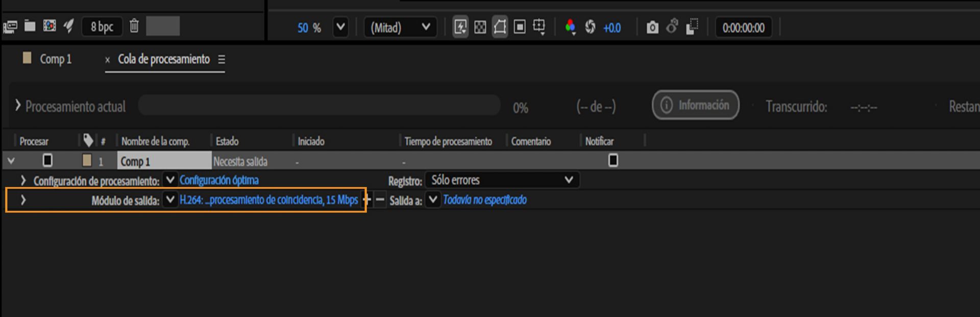Open the Registro Sólo errores dropdown
The height and width of the screenshot is (317, 980).
click(502, 180)
